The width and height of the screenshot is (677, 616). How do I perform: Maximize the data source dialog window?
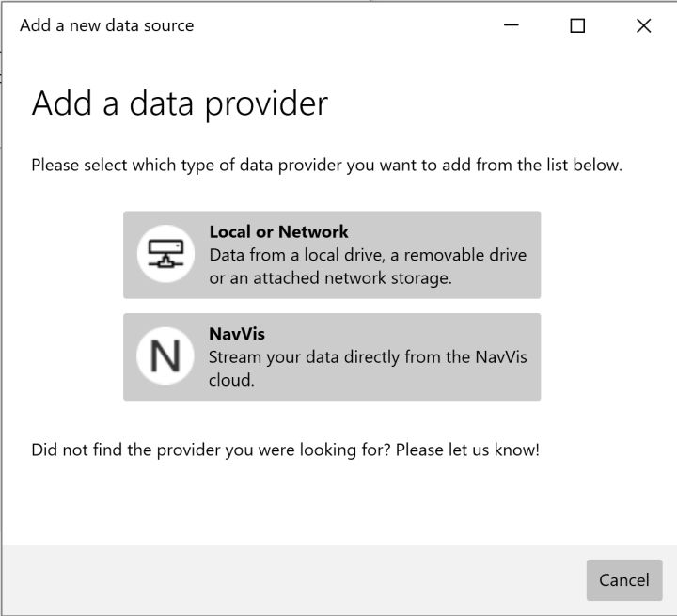point(577,25)
